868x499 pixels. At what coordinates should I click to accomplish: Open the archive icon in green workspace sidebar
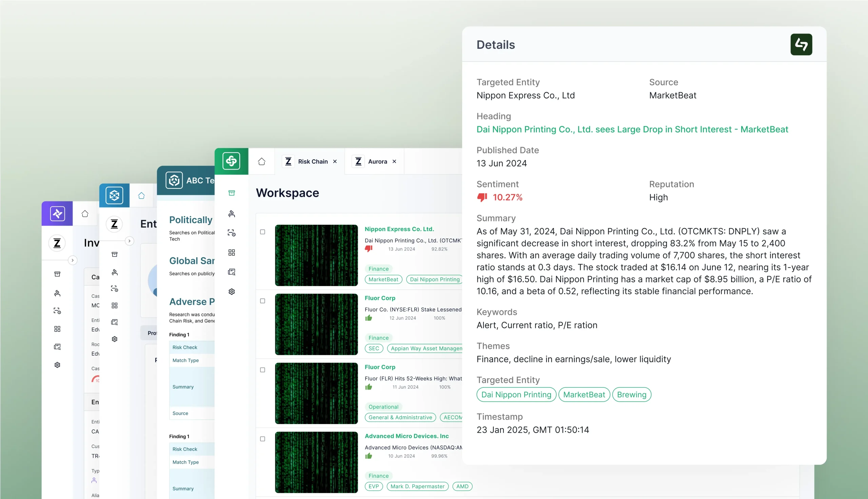[232, 193]
